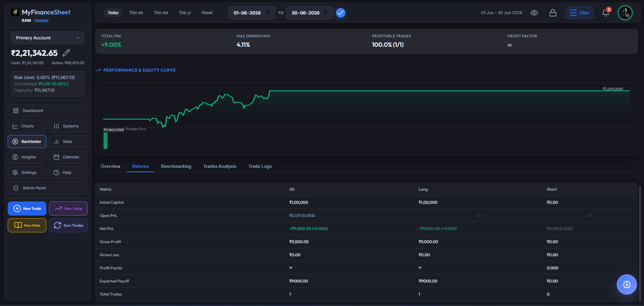Image resolution: width=644 pixels, height=306 pixels.
Task: Click the pencil icon to edit the balance
Action: 66,53
